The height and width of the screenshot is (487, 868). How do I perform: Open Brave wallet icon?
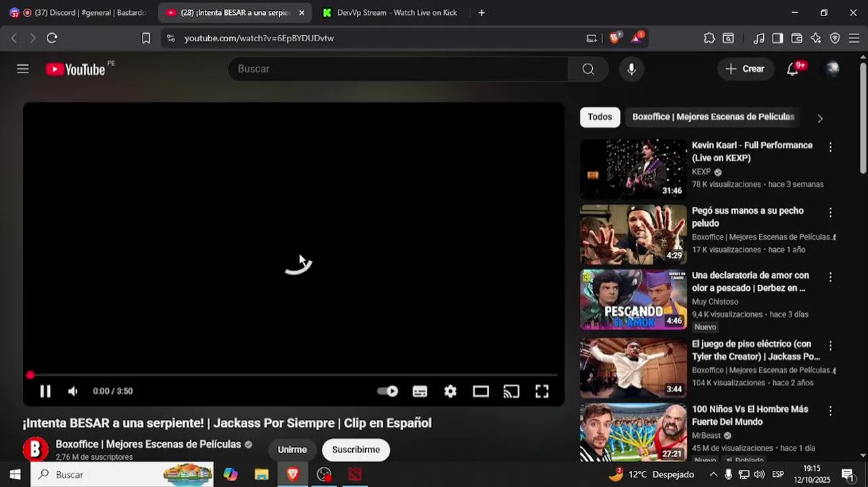coord(797,38)
